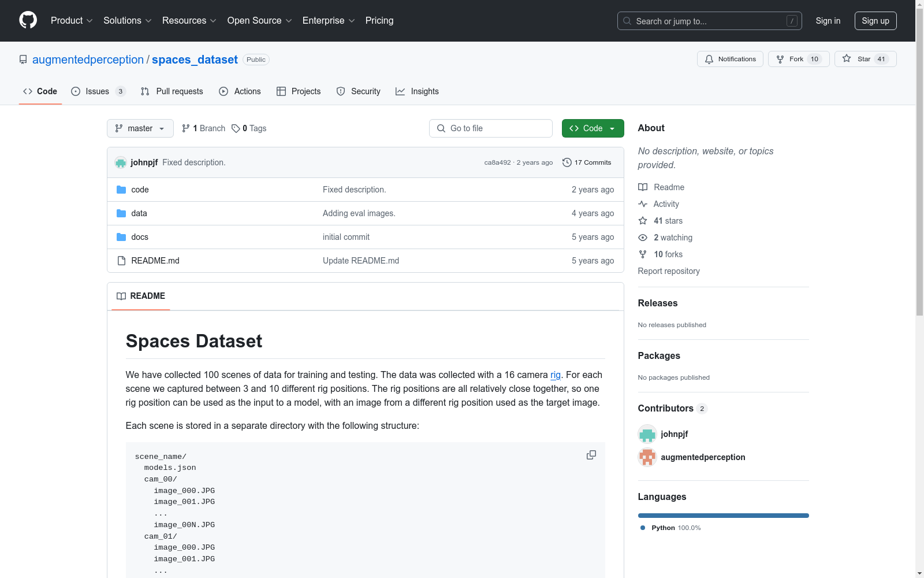Screen dimensions: 924x578
Task: Click the commits history clock icon
Action: 567,162
